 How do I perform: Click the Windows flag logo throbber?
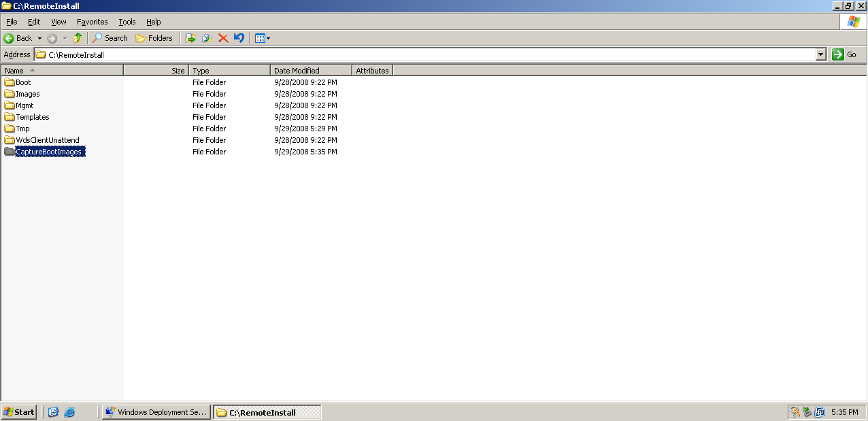point(853,22)
